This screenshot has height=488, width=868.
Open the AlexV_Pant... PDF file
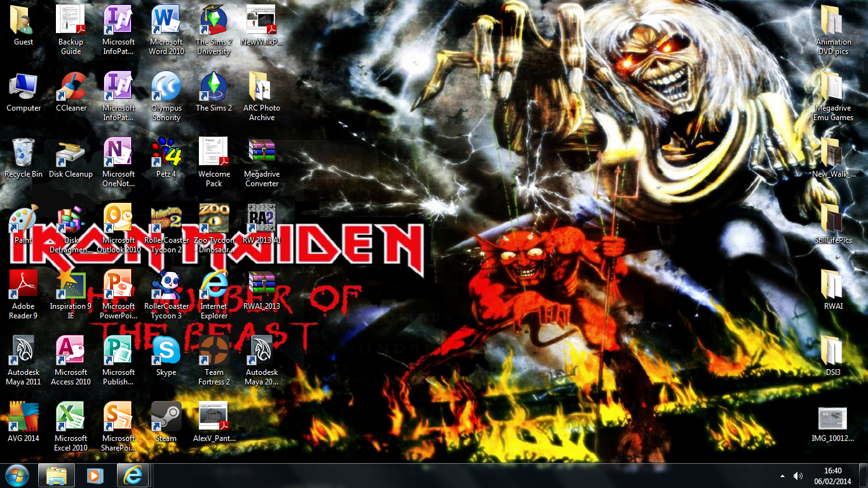(214, 423)
